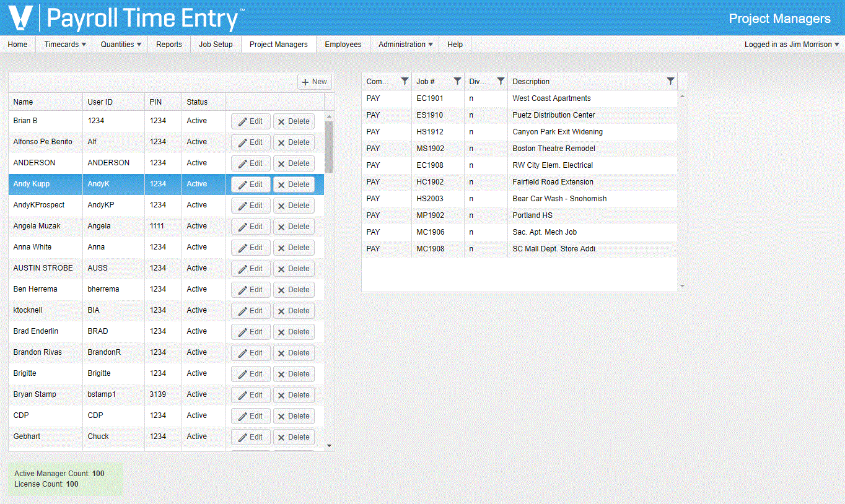Click the down arrow of the managers list scrollbar
This screenshot has width=845, height=504.
[329, 445]
